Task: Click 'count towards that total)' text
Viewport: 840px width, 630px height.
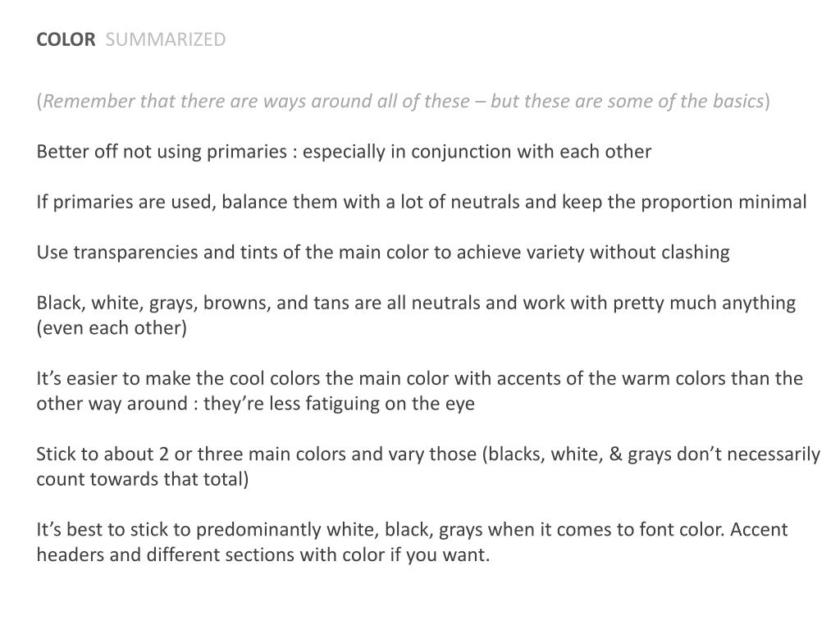Action: [143, 479]
